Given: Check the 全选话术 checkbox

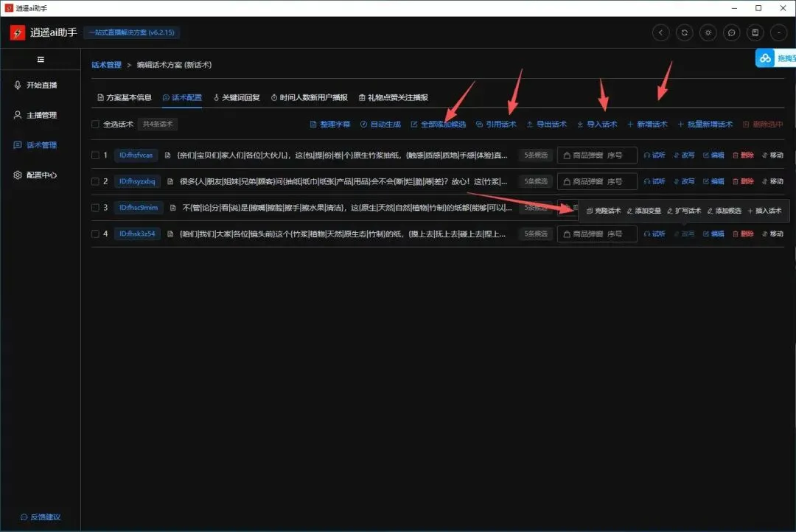Looking at the screenshot, I should [x=95, y=124].
